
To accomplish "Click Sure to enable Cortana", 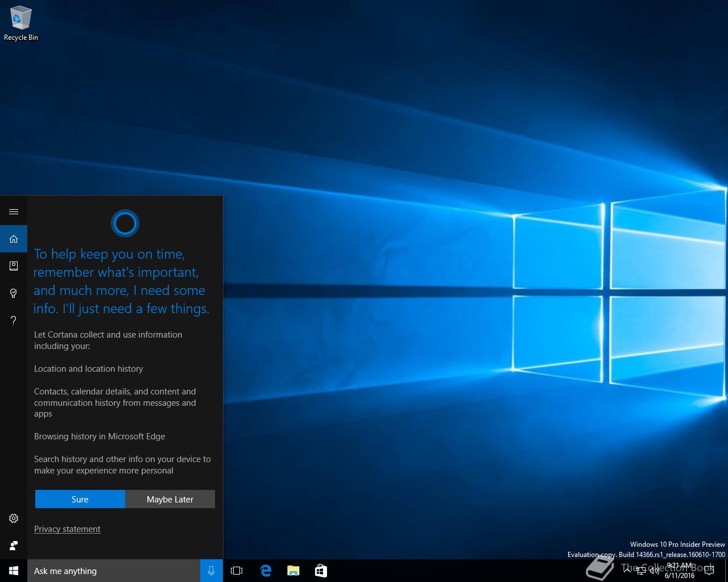I will pyautogui.click(x=80, y=499).
